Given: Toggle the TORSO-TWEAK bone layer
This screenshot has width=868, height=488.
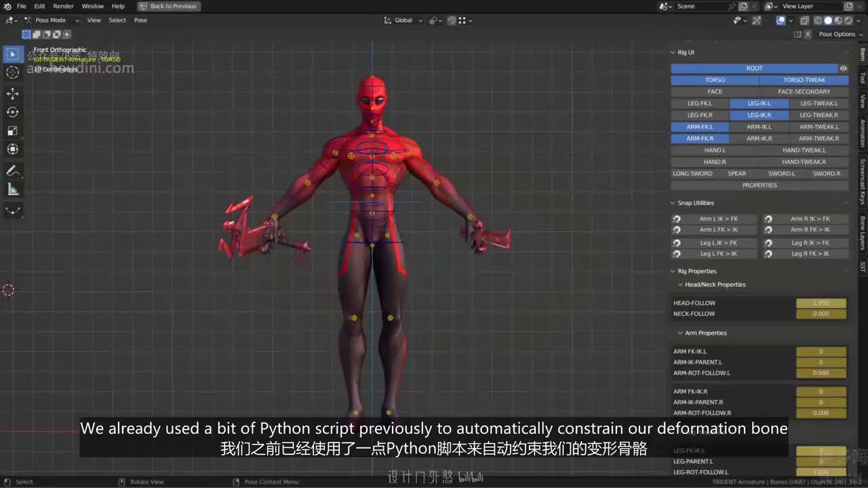Looking at the screenshot, I should point(804,80).
